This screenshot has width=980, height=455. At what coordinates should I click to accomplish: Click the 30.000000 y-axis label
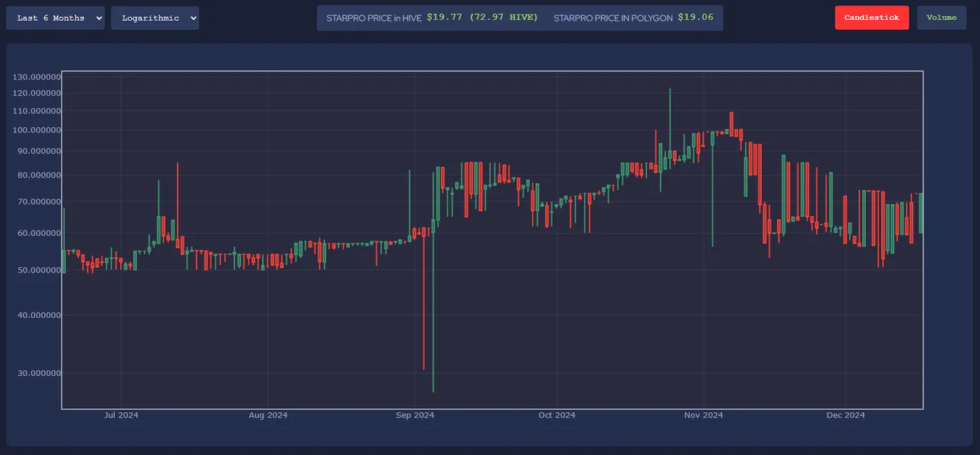coord(39,374)
